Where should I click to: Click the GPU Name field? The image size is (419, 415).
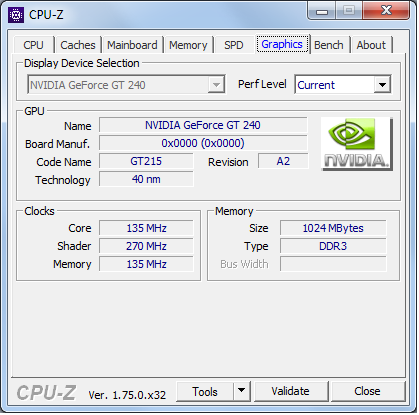point(203,125)
